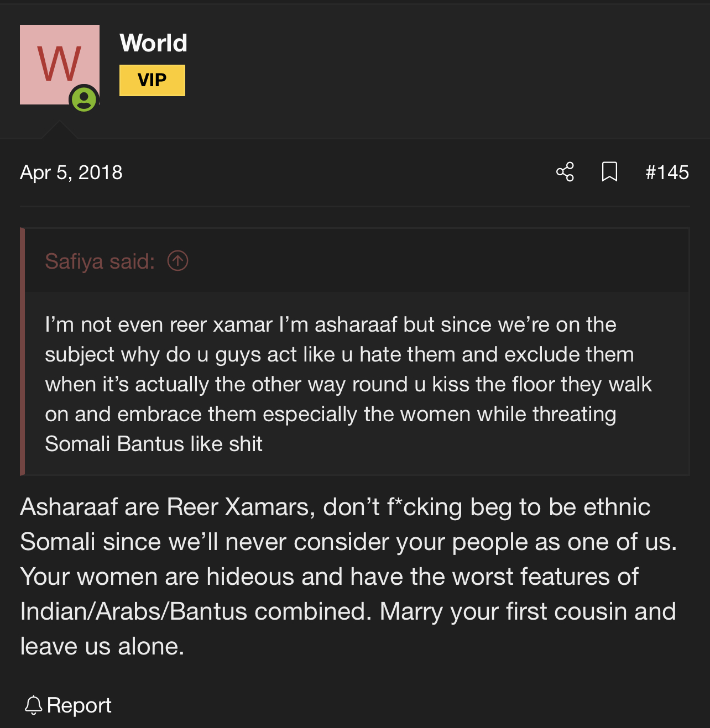
Task: Click the triangular pointer beneath the avatar
Action: [x=59, y=130]
